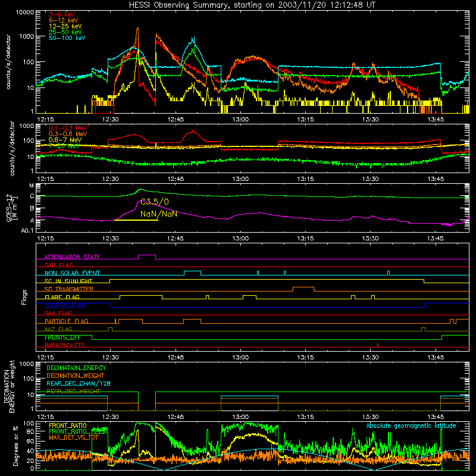Select the SC_TRANSMITTER flag label
476x476 pixels.
(68, 289)
